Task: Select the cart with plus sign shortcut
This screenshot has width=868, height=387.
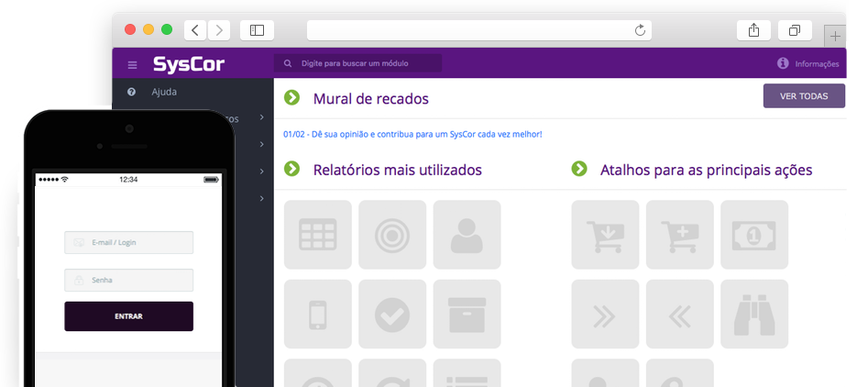Action: (x=679, y=235)
